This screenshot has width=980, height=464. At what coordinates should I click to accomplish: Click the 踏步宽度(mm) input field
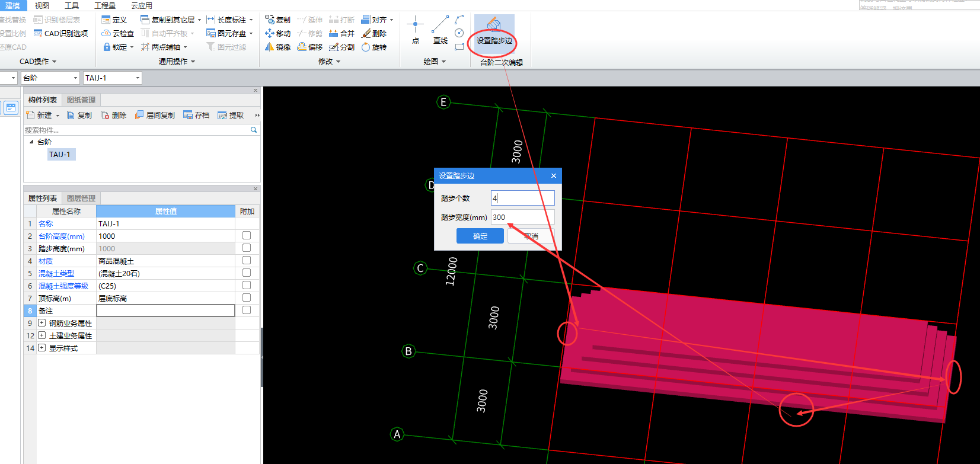click(x=523, y=217)
